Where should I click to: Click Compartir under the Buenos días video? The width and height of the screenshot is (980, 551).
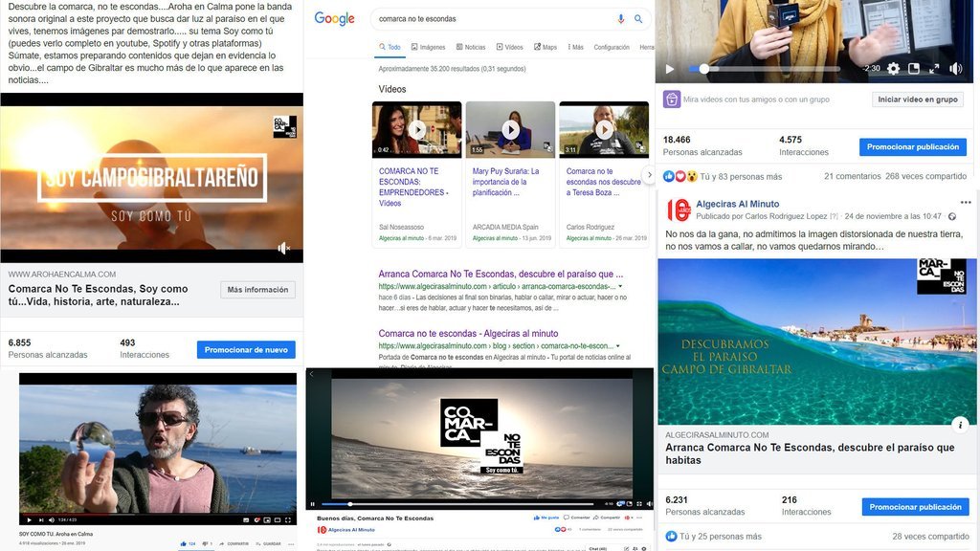606,518
